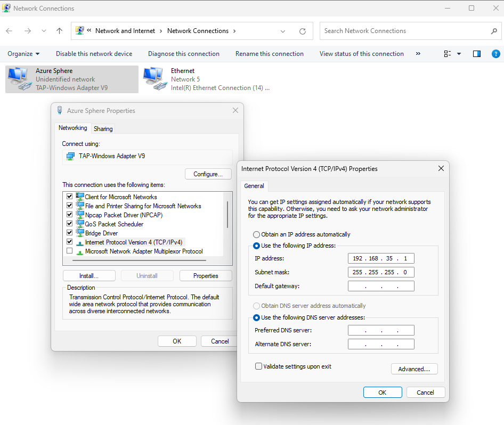The image size is (504, 425).
Task: Uncheck Client for Microsoft Networks
Action: click(x=69, y=197)
